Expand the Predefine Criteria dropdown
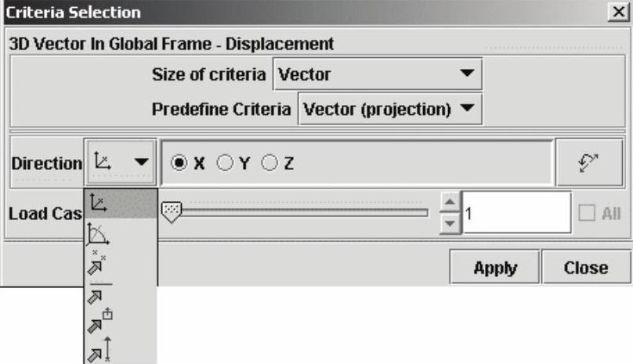The width and height of the screenshot is (633, 364). pyautogui.click(x=390, y=110)
